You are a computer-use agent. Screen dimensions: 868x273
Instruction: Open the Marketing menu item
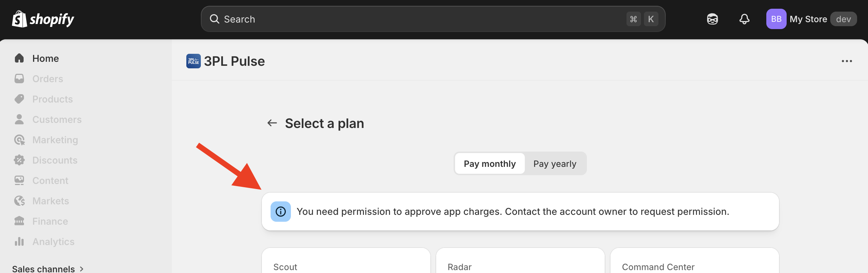(55, 140)
